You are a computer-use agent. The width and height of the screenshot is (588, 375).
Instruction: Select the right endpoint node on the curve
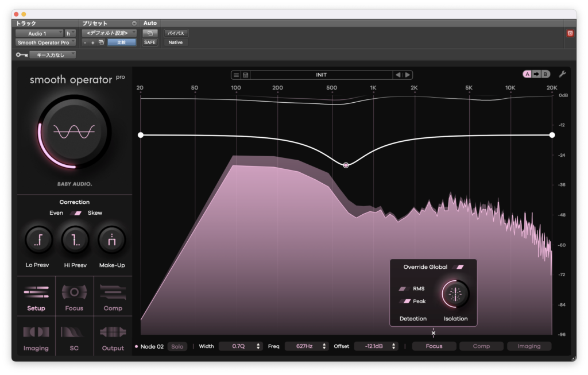pyautogui.click(x=552, y=135)
